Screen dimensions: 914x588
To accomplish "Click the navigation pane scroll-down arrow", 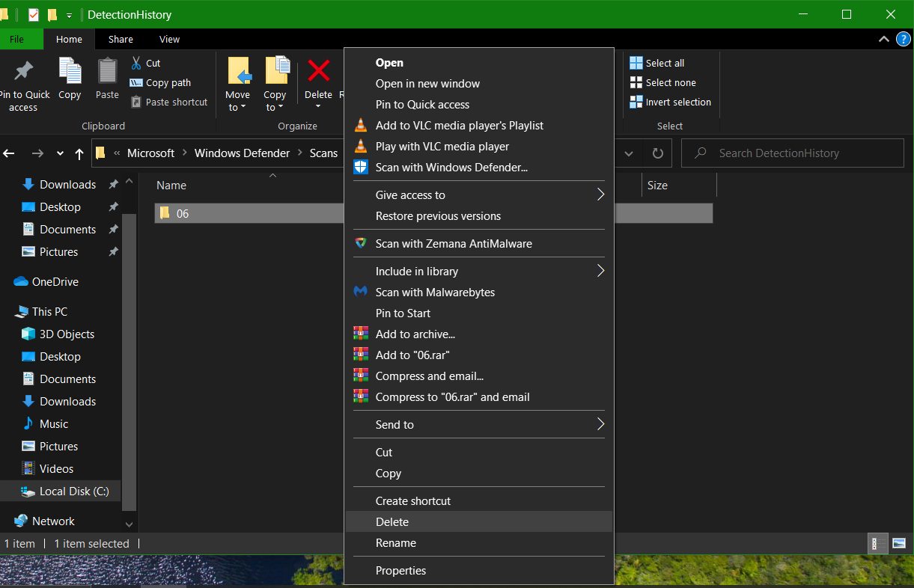I will (129, 524).
